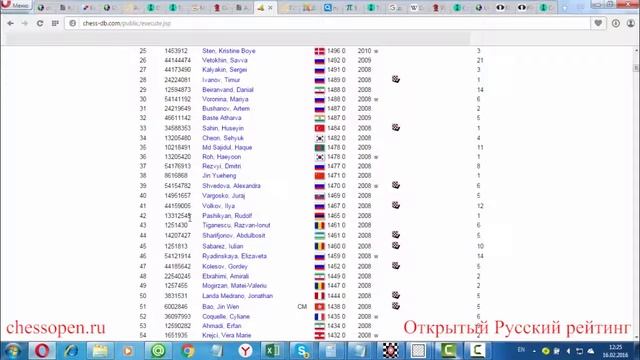This screenshot has width=640, height=360.
Task: Launch Opera from taskbar
Action: 42,351
